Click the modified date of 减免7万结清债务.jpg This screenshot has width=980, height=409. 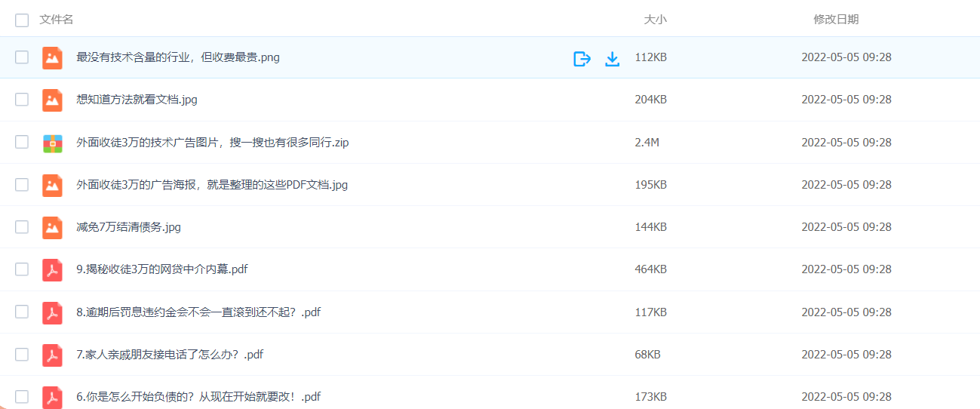tap(846, 227)
